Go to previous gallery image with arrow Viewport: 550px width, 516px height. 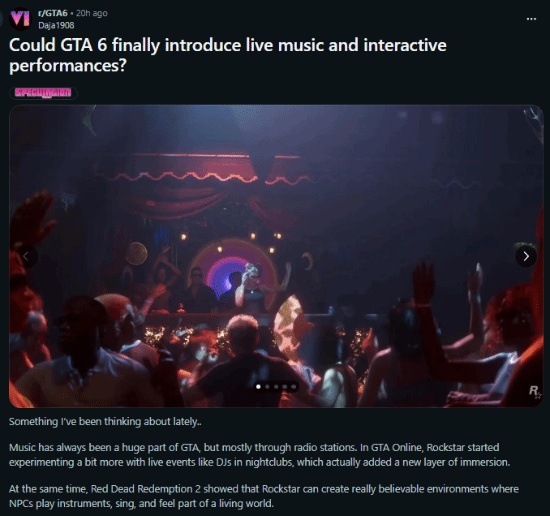click(26, 256)
